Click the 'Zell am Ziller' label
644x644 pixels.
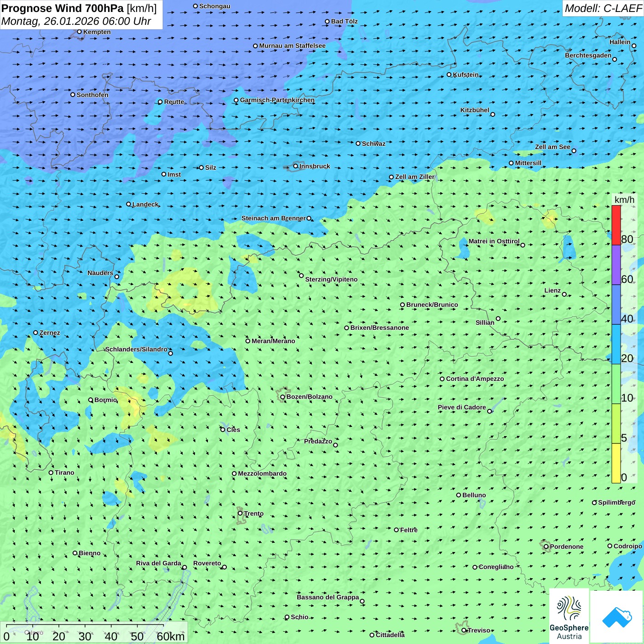[414, 177]
